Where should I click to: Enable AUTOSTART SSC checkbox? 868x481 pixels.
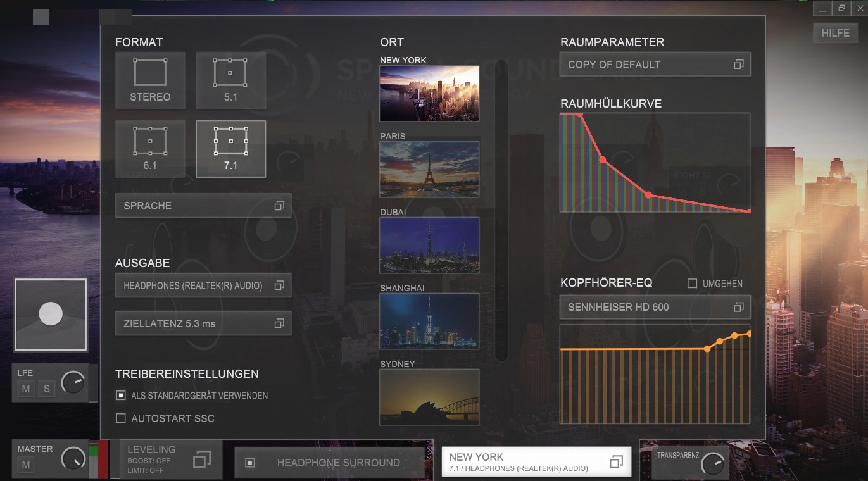pos(121,418)
